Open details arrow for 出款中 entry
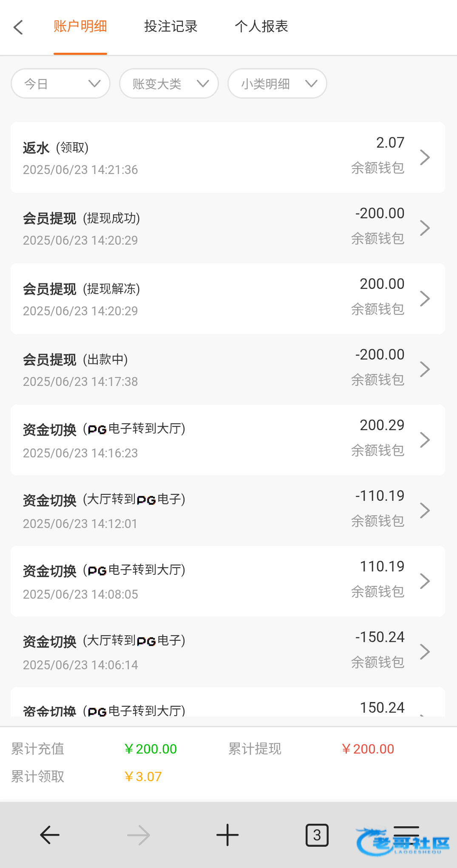457x868 pixels. (425, 369)
